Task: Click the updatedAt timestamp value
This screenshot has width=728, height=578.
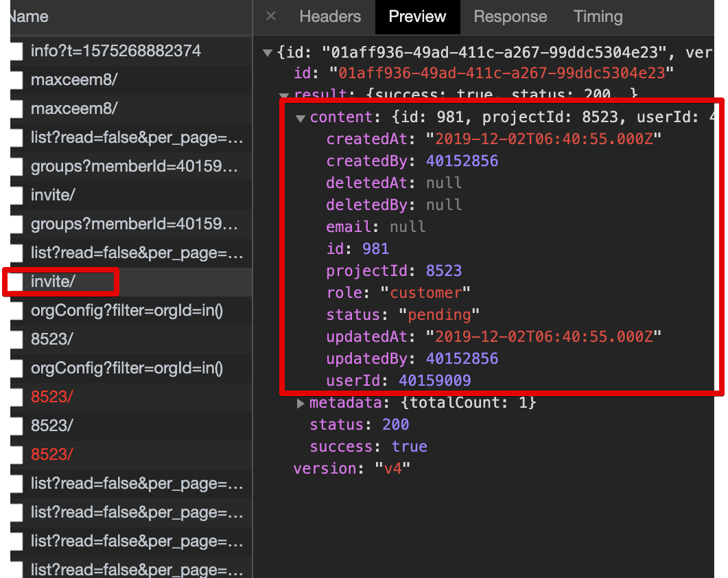Action: pos(543,336)
